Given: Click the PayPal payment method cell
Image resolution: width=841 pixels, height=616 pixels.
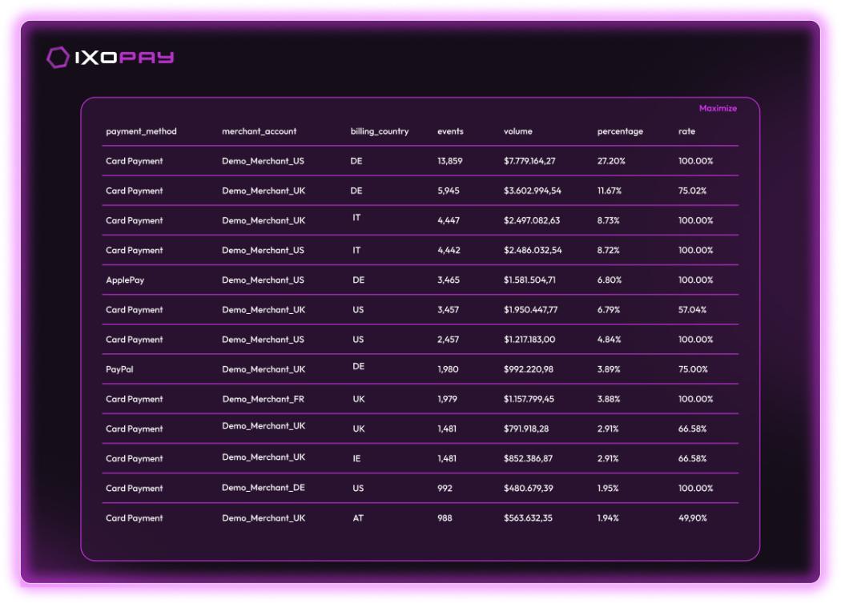Looking at the screenshot, I should pyautogui.click(x=119, y=369).
